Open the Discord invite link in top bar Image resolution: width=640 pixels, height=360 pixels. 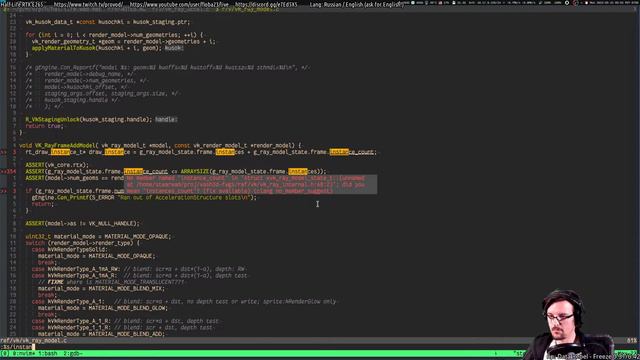click(x=266, y=4)
